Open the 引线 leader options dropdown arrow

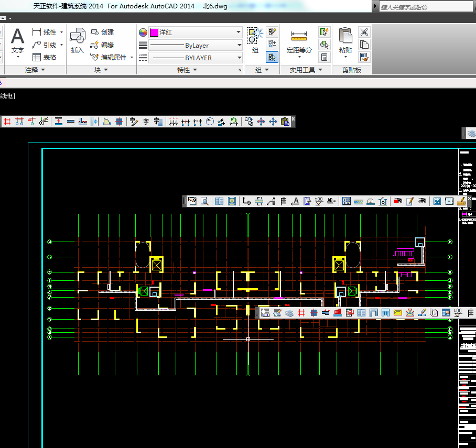tap(62, 45)
